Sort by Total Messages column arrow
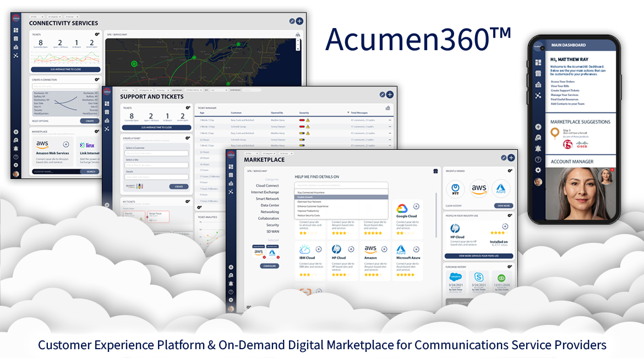Image resolution: width=644 pixels, height=358 pixels. point(348,112)
